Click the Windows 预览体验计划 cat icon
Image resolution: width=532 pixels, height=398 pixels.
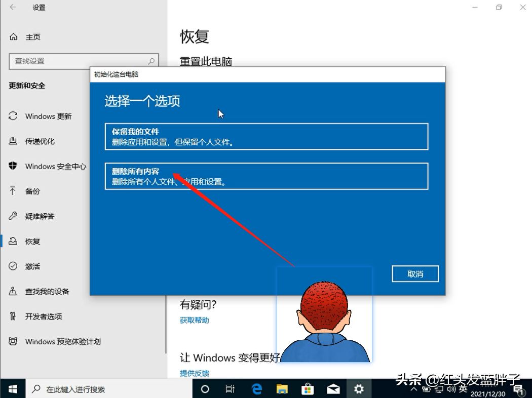13,341
